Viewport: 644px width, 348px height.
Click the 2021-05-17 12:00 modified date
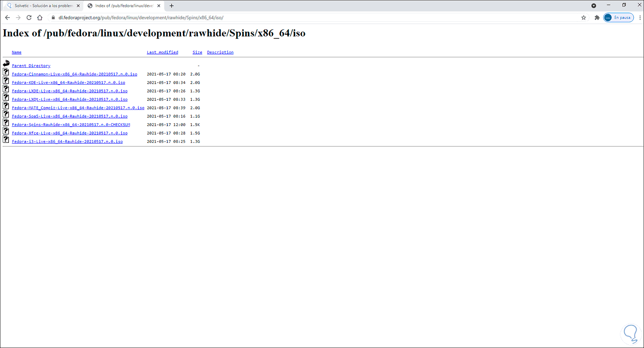pyautogui.click(x=166, y=124)
